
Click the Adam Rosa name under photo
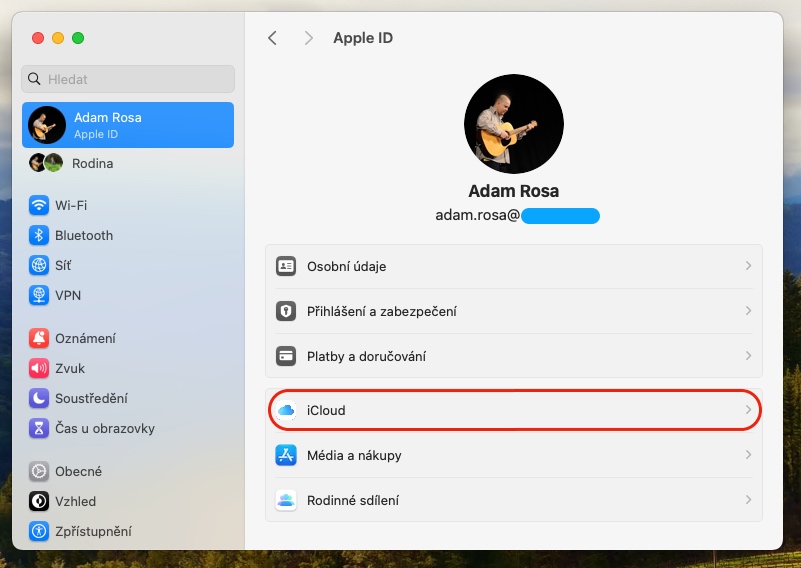(513, 191)
